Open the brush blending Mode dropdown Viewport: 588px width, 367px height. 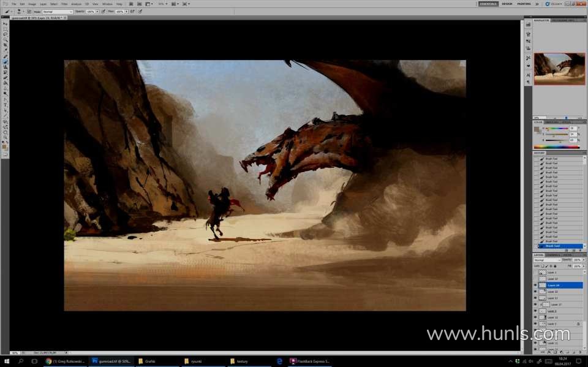[x=57, y=12]
